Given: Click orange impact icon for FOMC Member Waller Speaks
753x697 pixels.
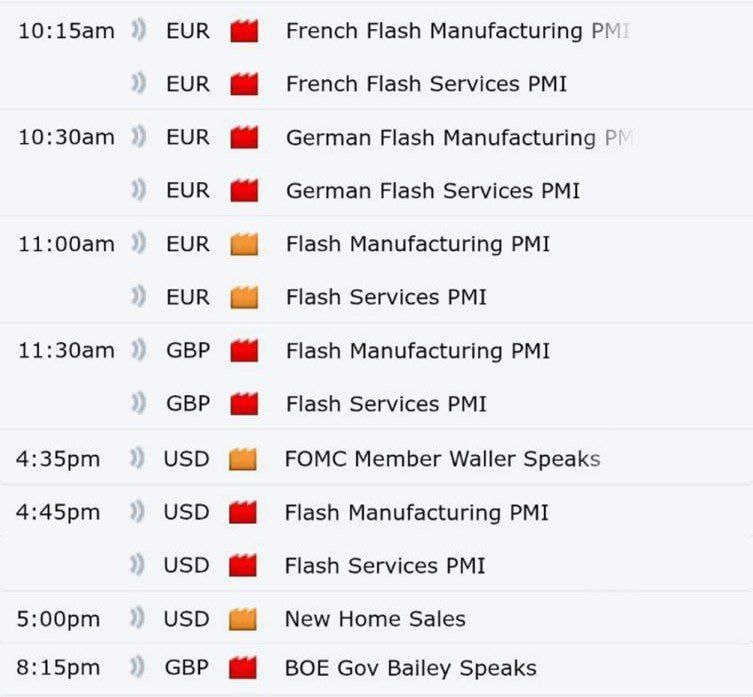Looking at the screenshot, I should tap(243, 459).
